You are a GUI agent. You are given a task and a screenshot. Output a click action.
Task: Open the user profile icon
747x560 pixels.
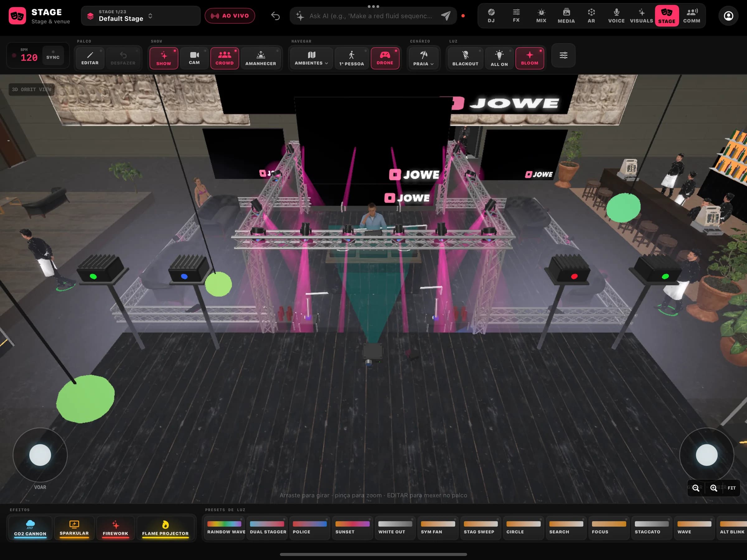[728, 16]
